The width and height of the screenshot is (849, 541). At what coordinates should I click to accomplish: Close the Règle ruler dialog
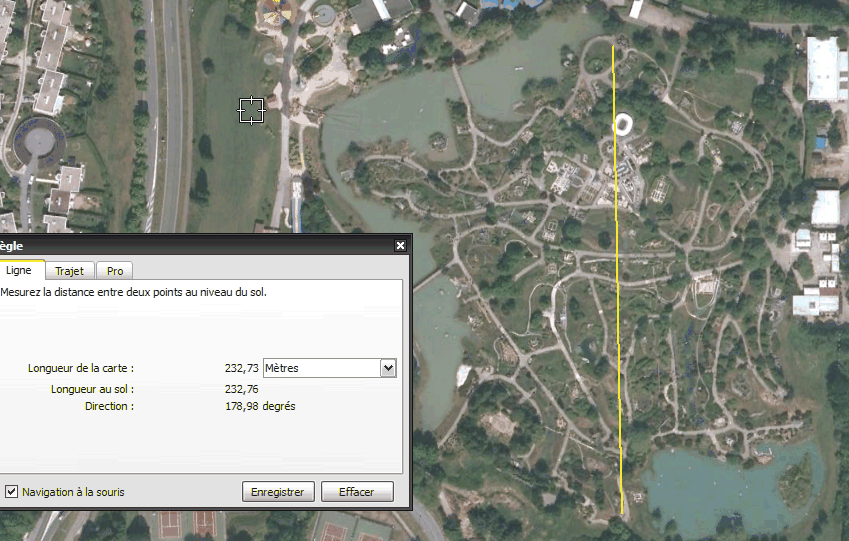point(400,246)
